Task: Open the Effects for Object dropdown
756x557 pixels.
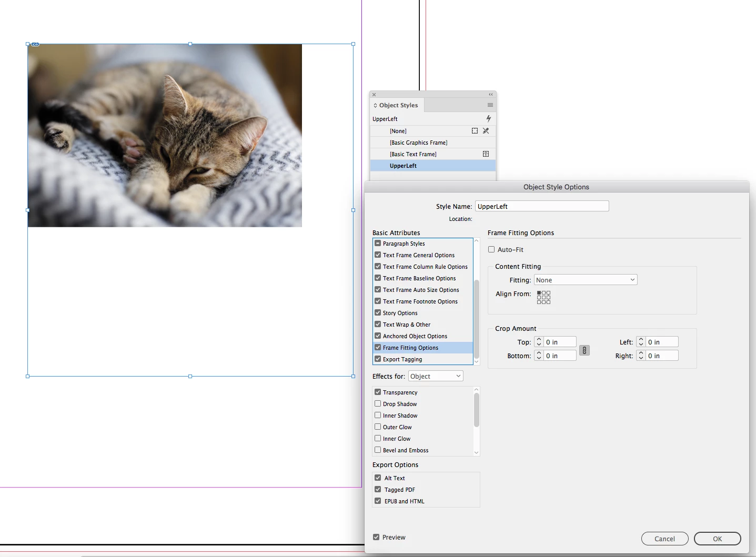Action: tap(436, 376)
